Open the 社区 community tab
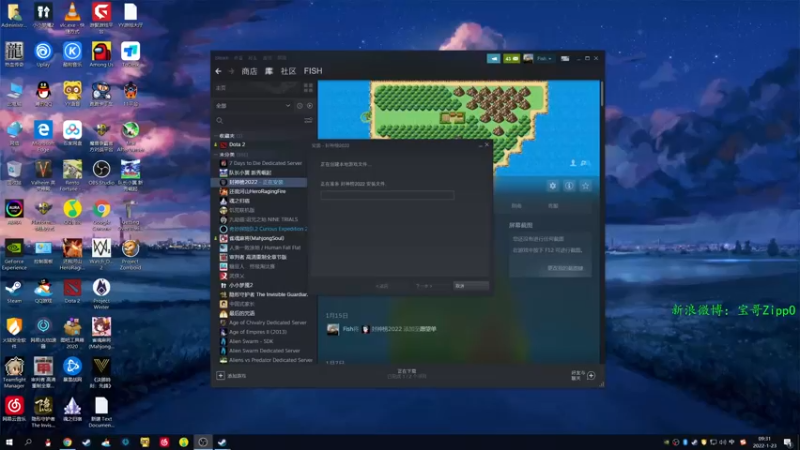This screenshot has width=800, height=450. point(288,71)
